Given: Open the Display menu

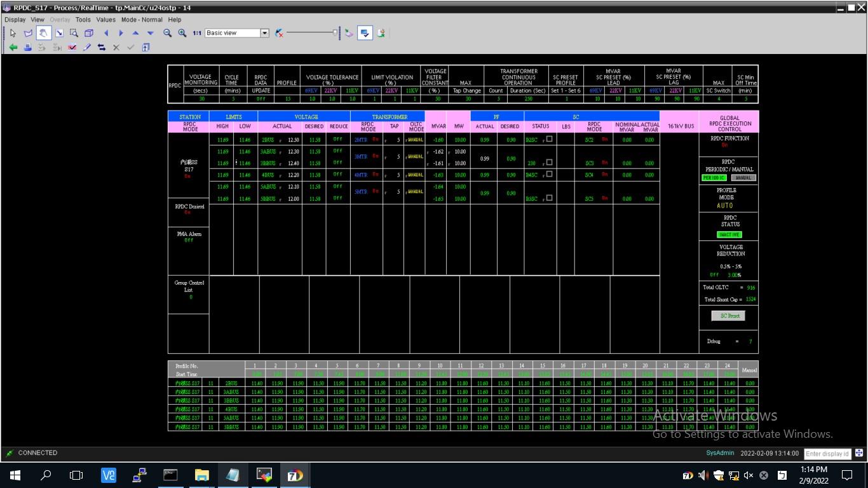Looking at the screenshot, I should (15, 20).
